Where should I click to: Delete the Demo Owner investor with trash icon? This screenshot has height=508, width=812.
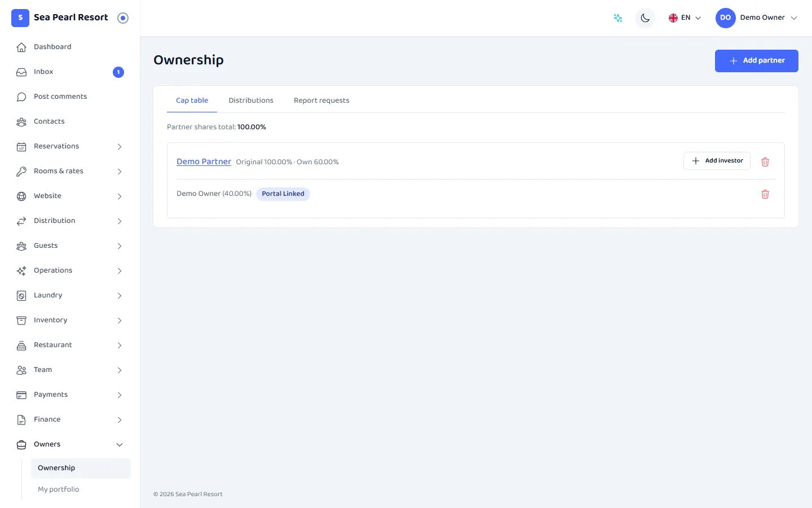[x=765, y=194]
